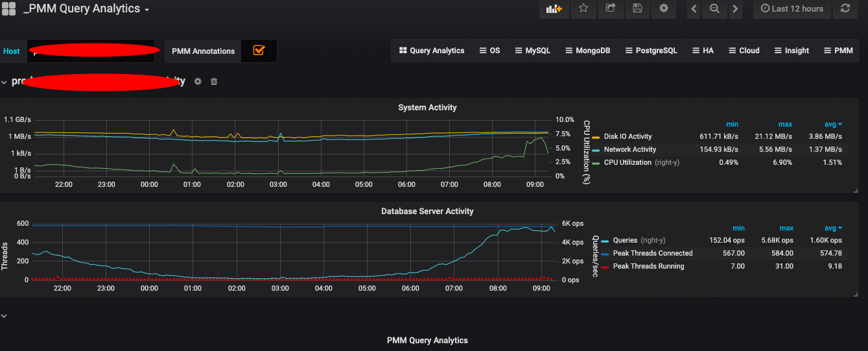
Task: Sort System Activity legend by max column
Action: [785, 124]
